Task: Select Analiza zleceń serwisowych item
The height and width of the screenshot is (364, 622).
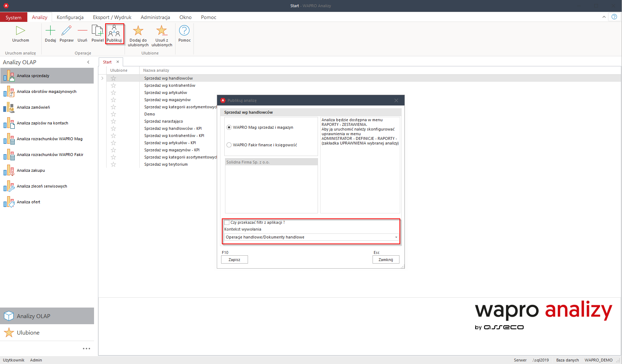Action: pos(47,186)
